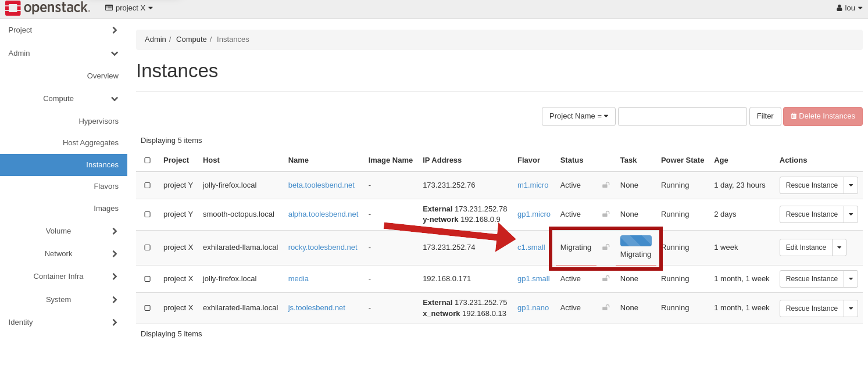This screenshot has width=868, height=366.
Task: Click the Delete Instances button
Action: coord(822,116)
